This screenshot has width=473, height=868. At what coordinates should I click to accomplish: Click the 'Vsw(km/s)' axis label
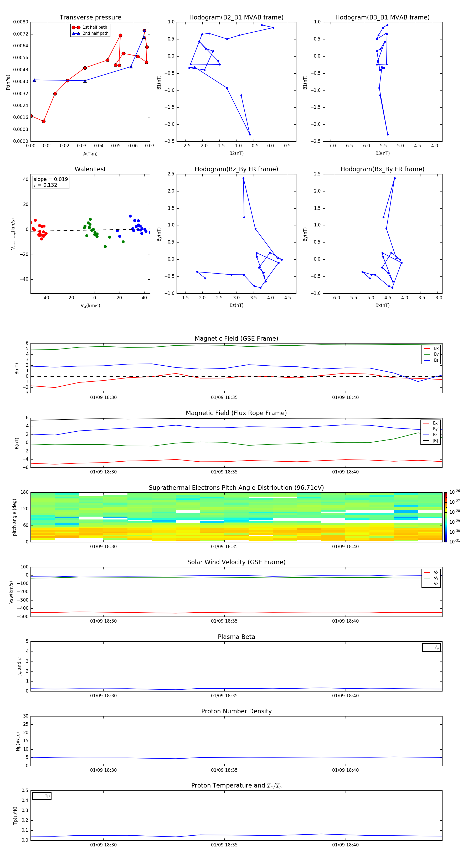click(x=11, y=592)
